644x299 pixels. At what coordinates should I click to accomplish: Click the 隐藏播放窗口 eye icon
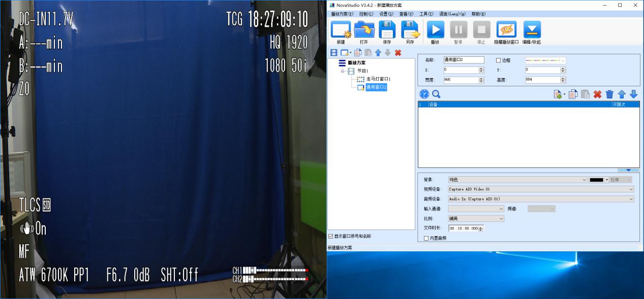point(506,30)
